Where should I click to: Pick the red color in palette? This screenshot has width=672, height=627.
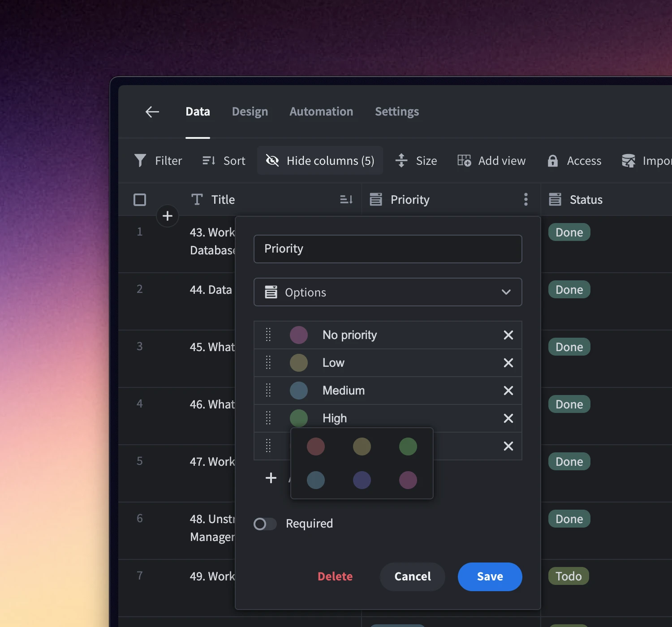click(x=316, y=447)
